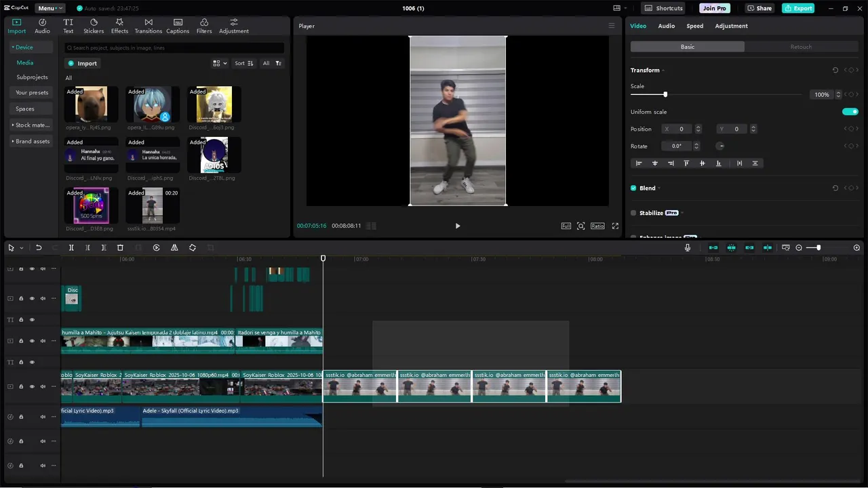Enable the Stabilize checkbox
This screenshot has height=488, width=868.
(x=633, y=213)
